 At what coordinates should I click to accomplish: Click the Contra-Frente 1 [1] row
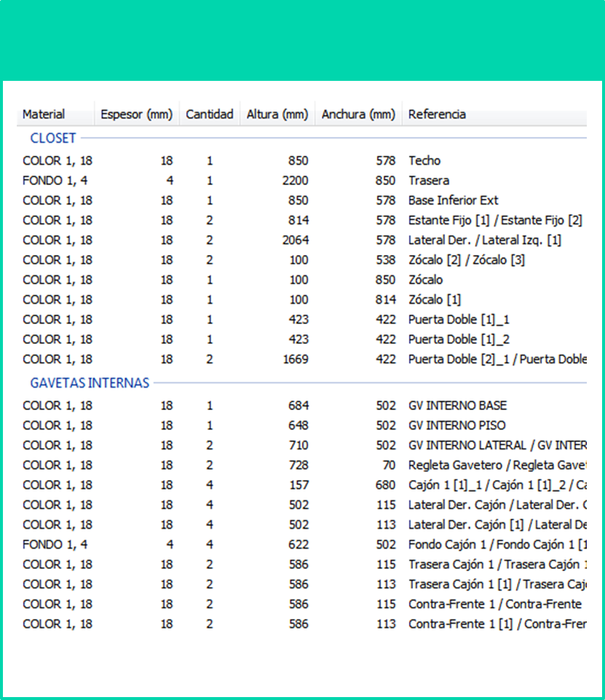pyautogui.click(x=301, y=624)
